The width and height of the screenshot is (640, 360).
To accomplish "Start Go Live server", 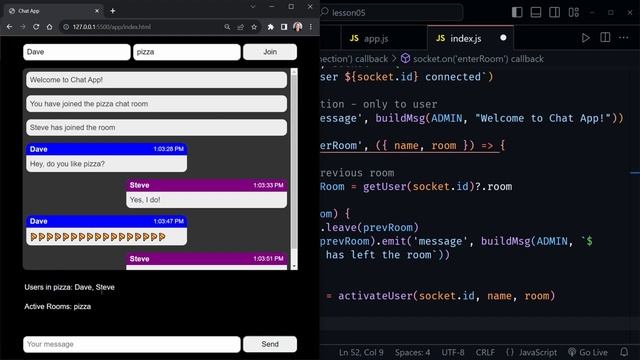I will pos(588,352).
